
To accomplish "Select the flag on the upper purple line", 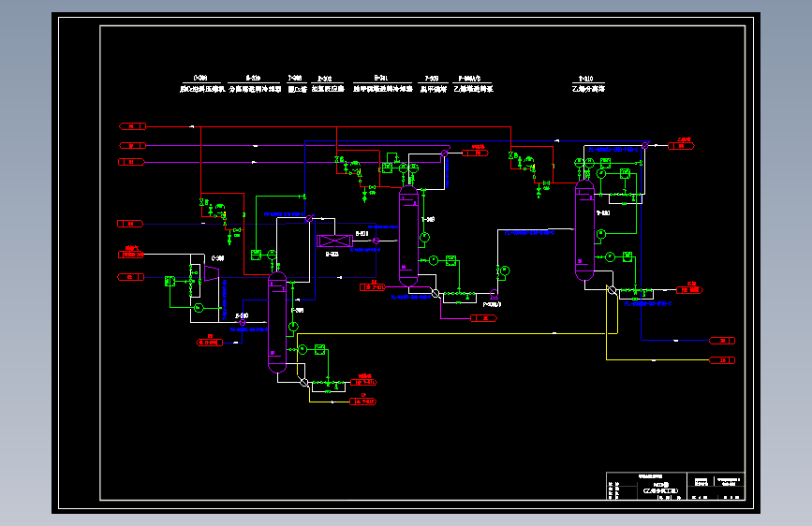I will tap(133, 145).
